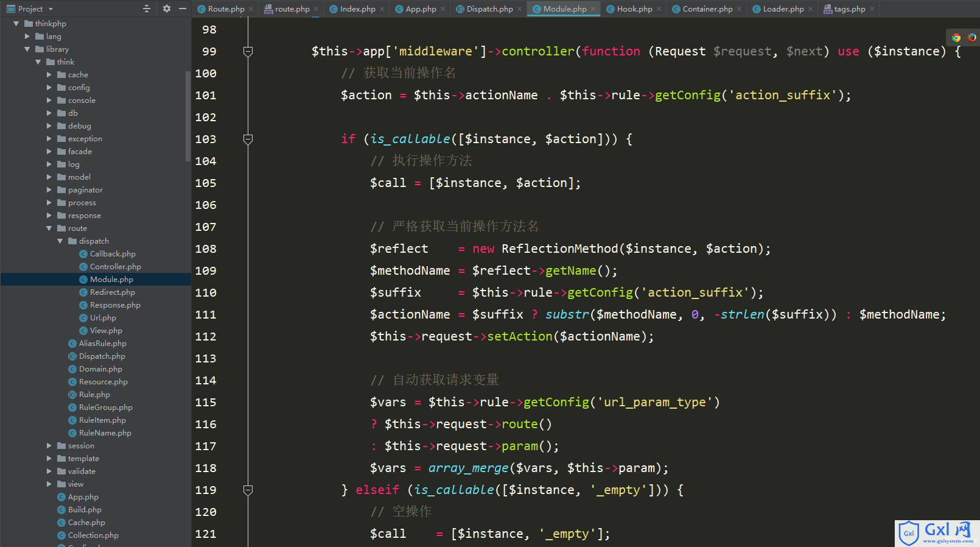Select View.php file icon
Viewport: 980px width, 547px height.
pyautogui.click(x=83, y=331)
